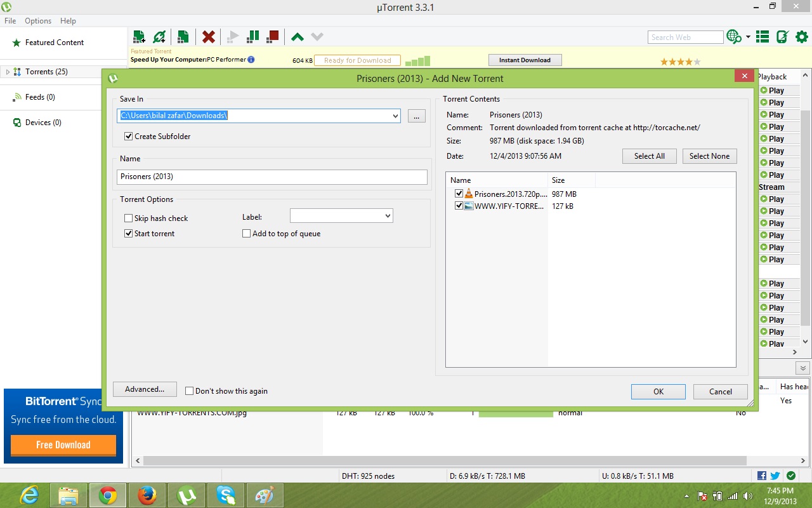
Task: Open the Options menu
Action: [38, 21]
